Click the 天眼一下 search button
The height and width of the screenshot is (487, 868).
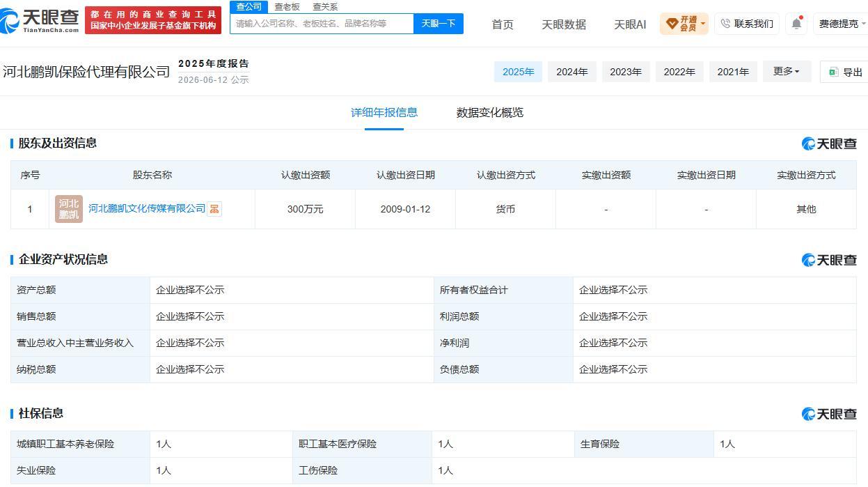click(x=439, y=23)
